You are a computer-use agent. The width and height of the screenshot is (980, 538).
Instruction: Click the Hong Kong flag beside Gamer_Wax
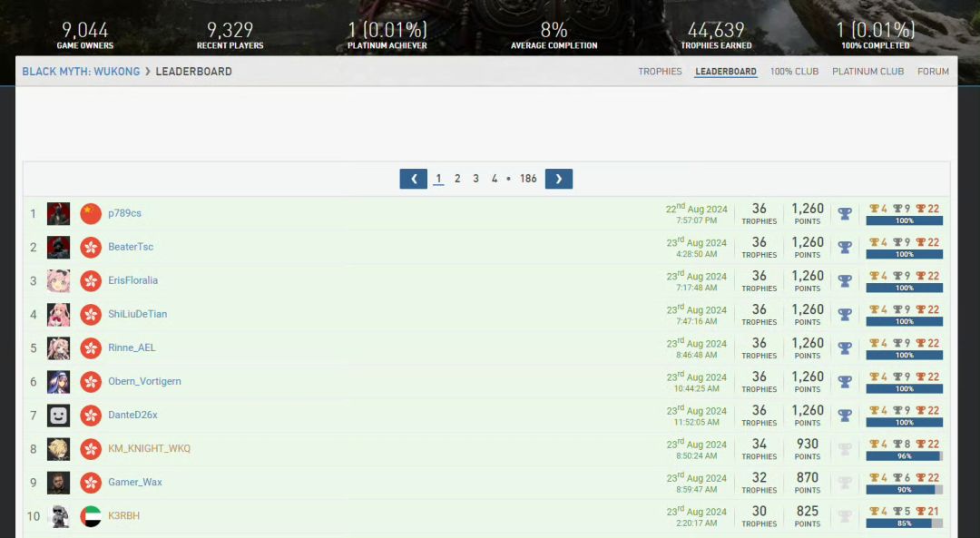pos(91,483)
